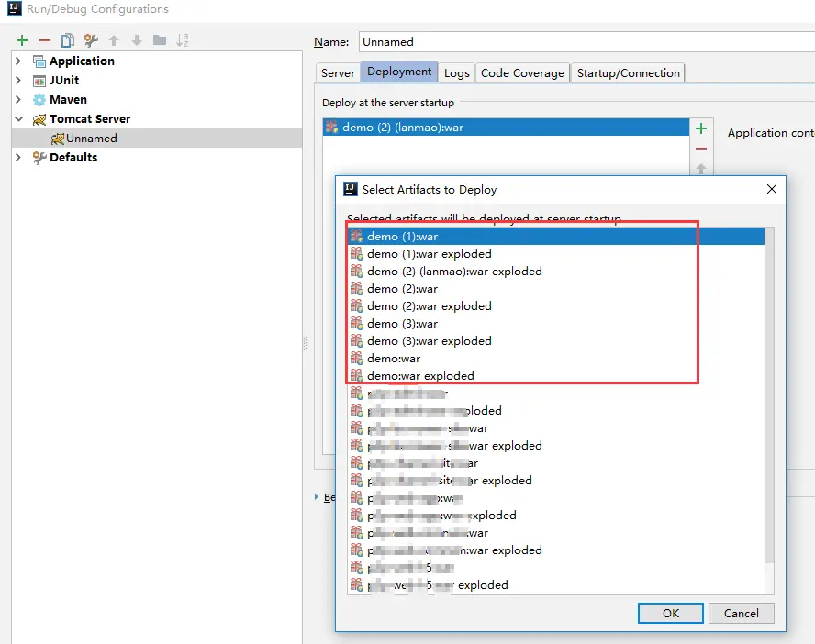
Task: Expand the Application node
Action: 18,61
